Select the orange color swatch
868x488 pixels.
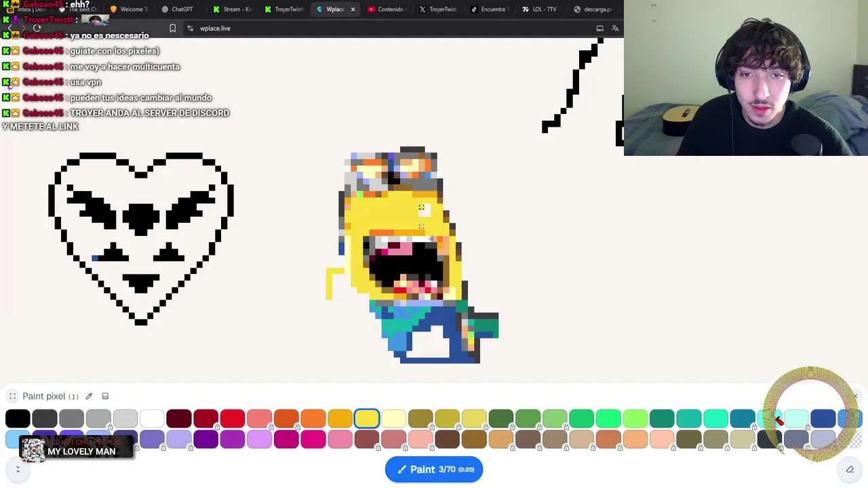click(x=313, y=419)
